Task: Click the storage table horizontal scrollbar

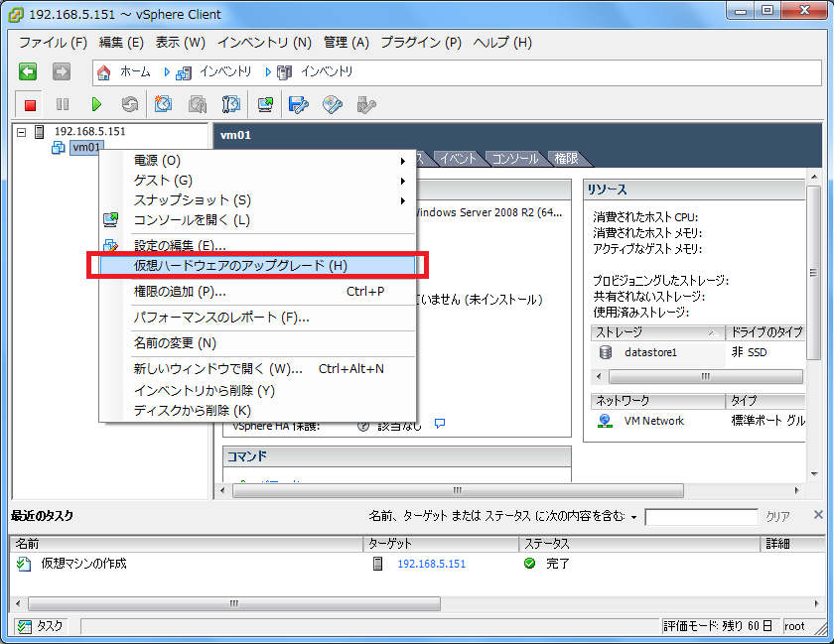Action: [706, 376]
